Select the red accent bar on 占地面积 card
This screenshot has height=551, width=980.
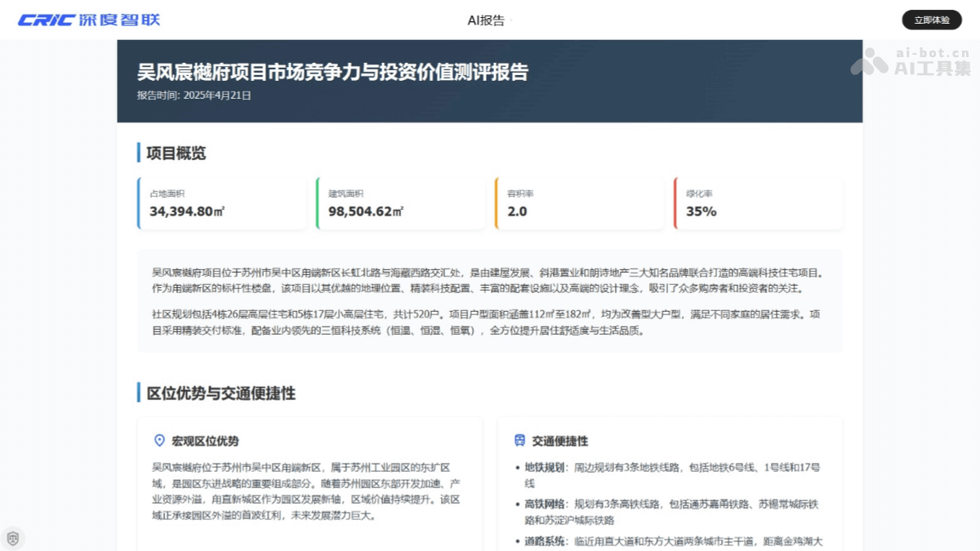137,202
